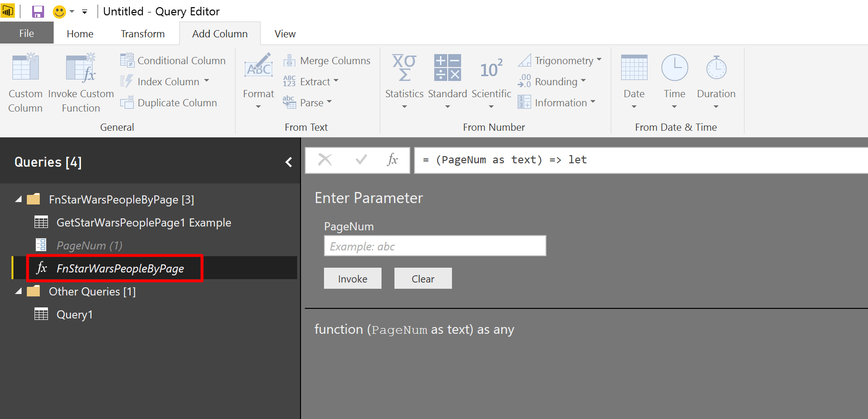Viewport: 868px width, 419px height.
Task: Select the Query1 query
Action: click(x=74, y=315)
